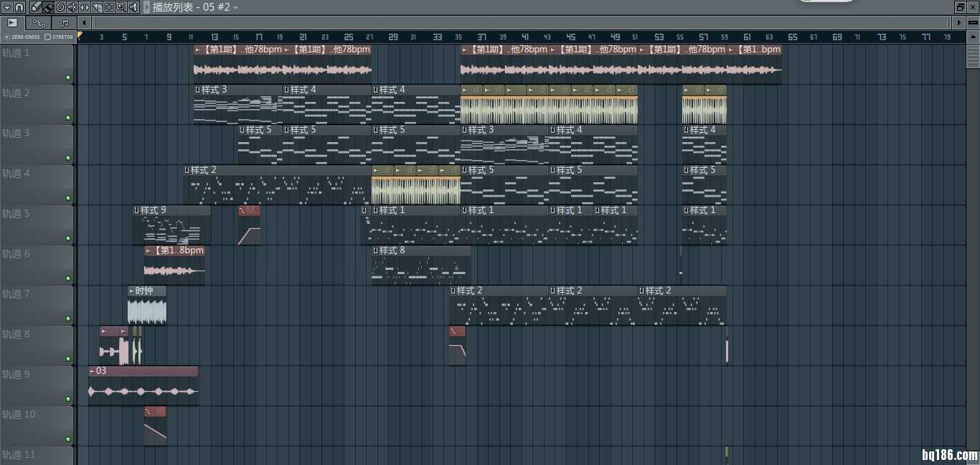Switch to the automation clips tab
Viewport: 980px width, 465px height.
click(39, 23)
